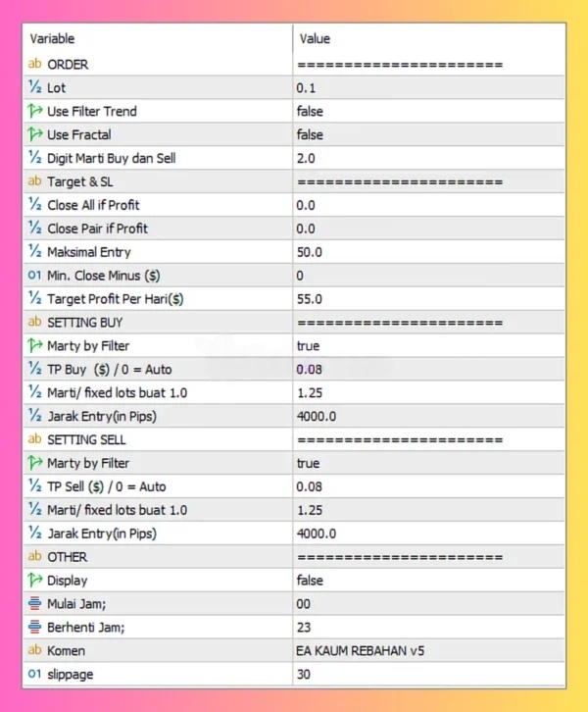Viewport: 588px width, 712px height.
Task: Click the arrow icon beside Use Fractal
Action: [35, 134]
